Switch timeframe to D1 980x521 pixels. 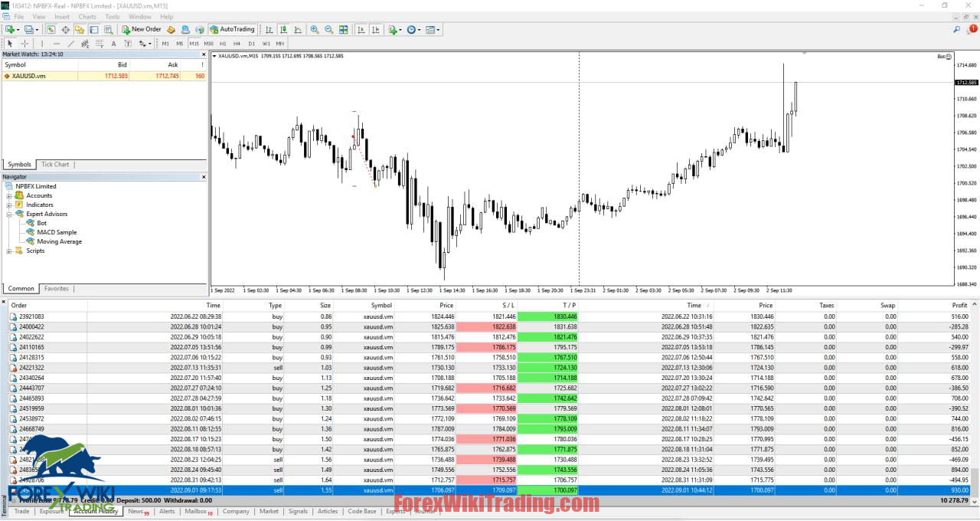click(251, 44)
